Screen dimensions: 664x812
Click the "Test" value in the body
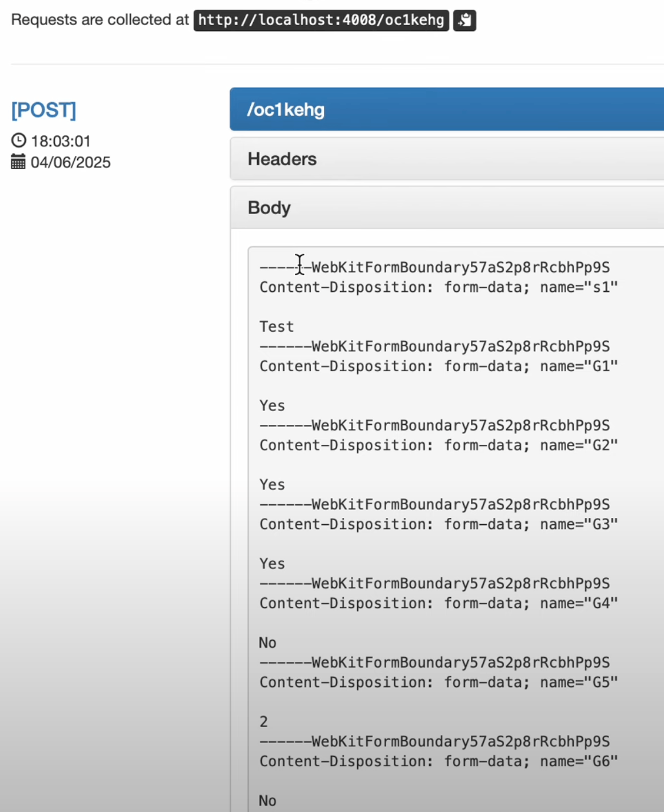(x=277, y=327)
